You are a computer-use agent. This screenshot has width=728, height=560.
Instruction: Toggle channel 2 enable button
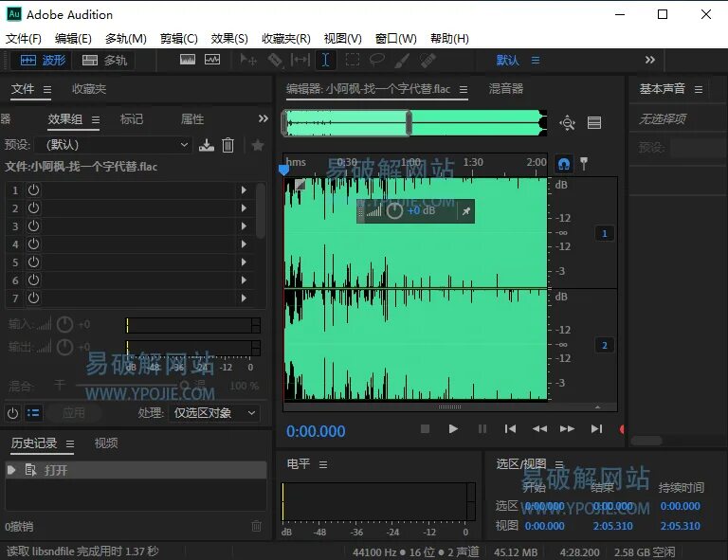click(605, 345)
